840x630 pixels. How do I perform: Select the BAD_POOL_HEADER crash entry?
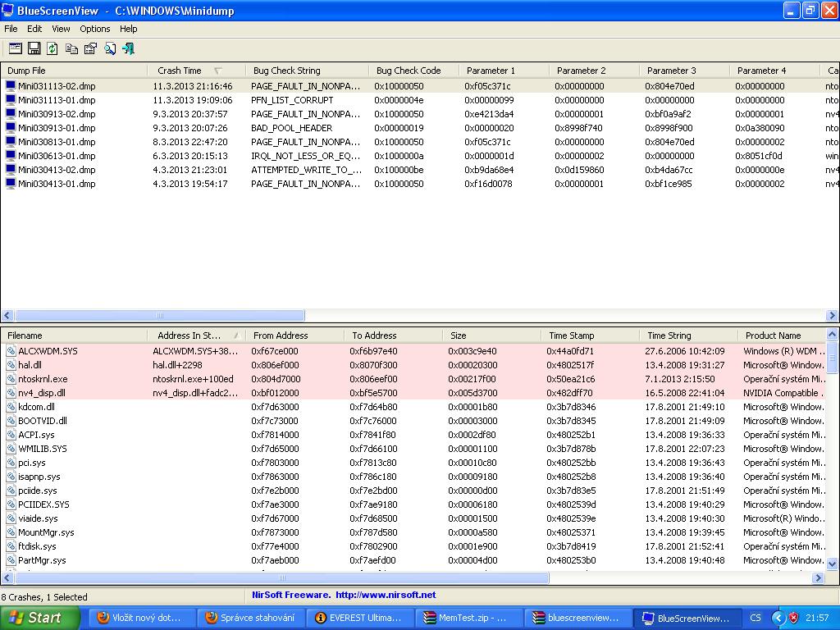pos(420,127)
